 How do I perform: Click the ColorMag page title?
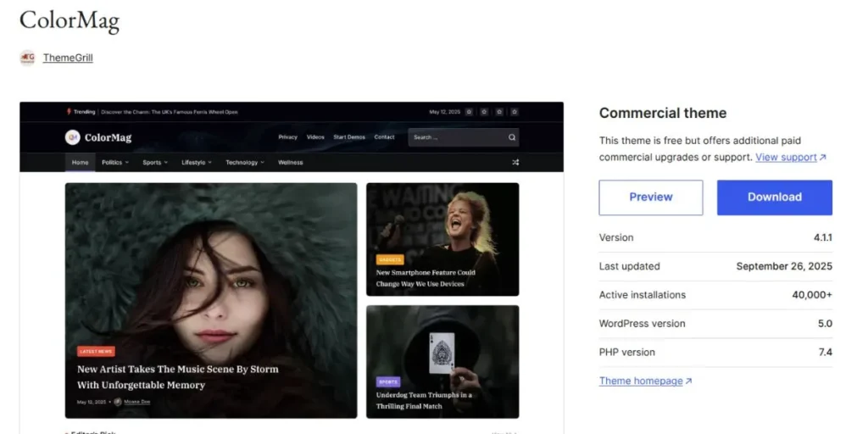[70, 21]
